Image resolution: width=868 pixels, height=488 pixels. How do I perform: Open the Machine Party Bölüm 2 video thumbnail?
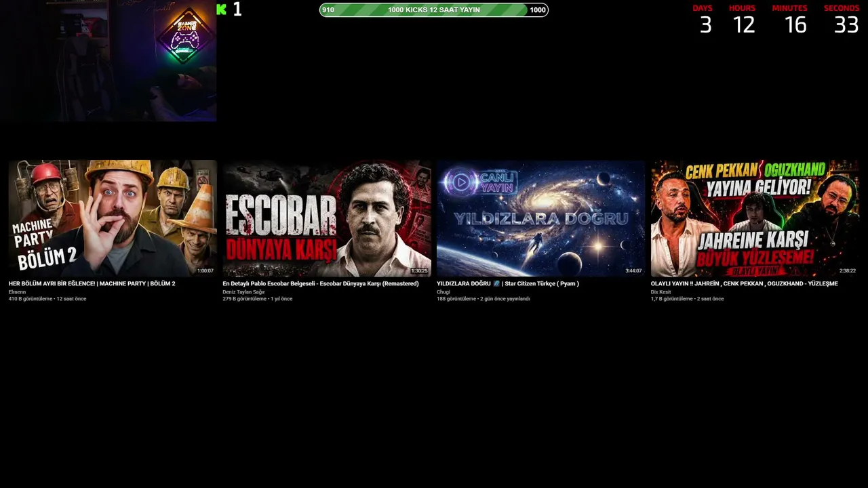(x=113, y=218)
